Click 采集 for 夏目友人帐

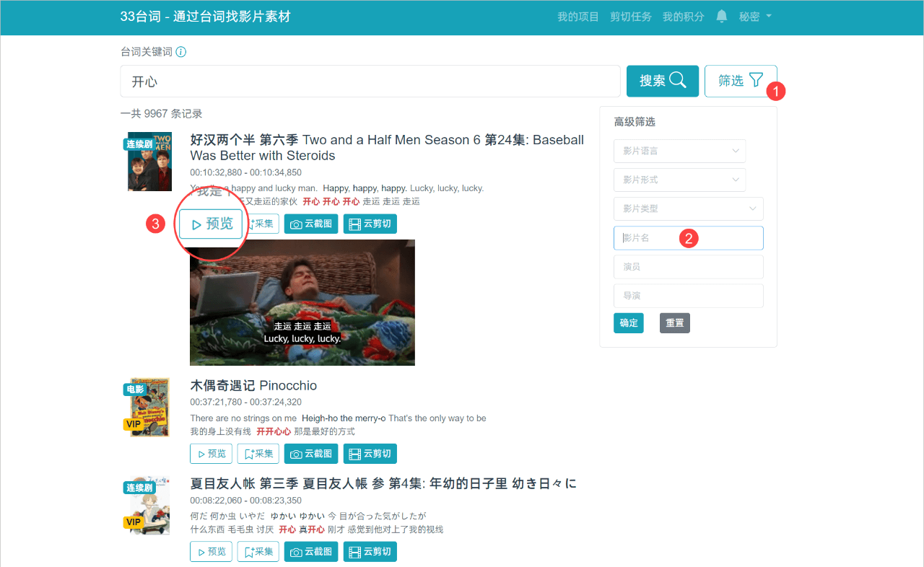pyautogui.click(x=258, y=552)
